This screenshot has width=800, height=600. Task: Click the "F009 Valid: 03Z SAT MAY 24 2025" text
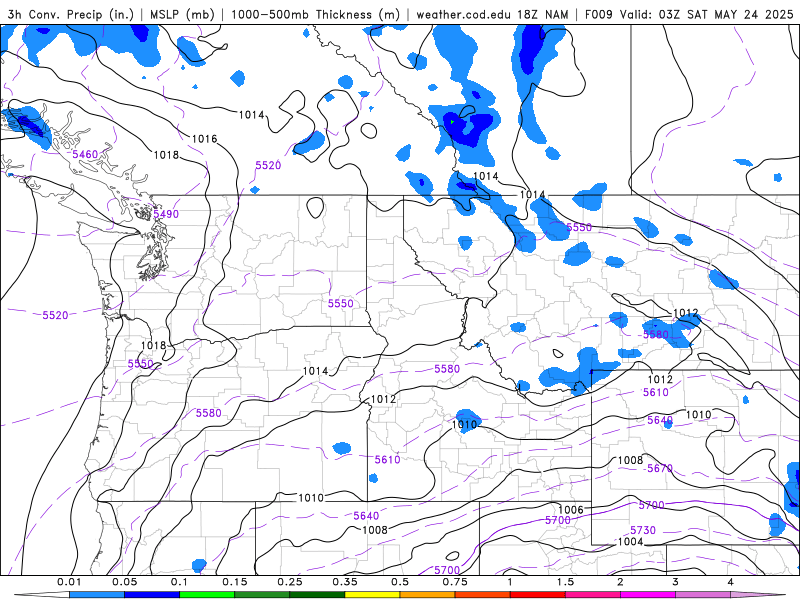(689, 14)
